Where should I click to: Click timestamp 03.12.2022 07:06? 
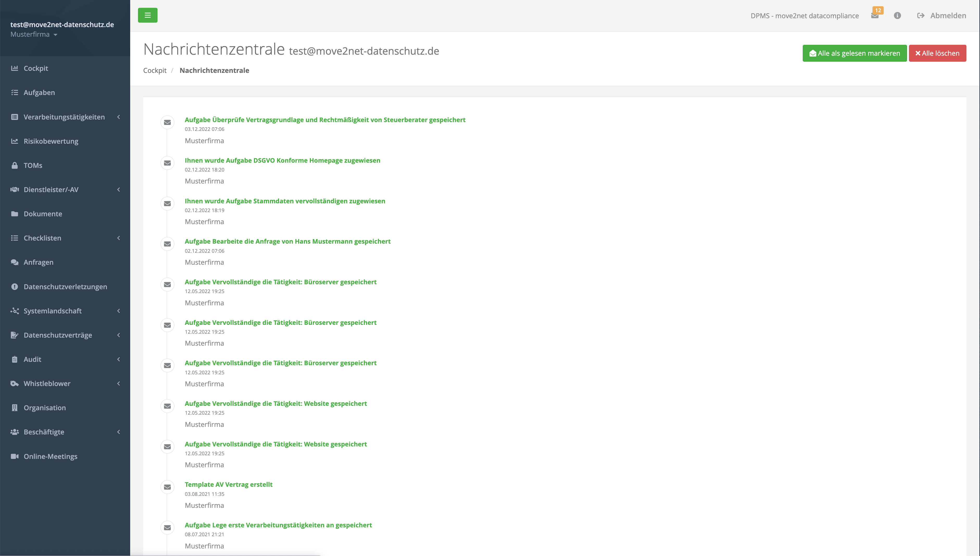point(204,129)
